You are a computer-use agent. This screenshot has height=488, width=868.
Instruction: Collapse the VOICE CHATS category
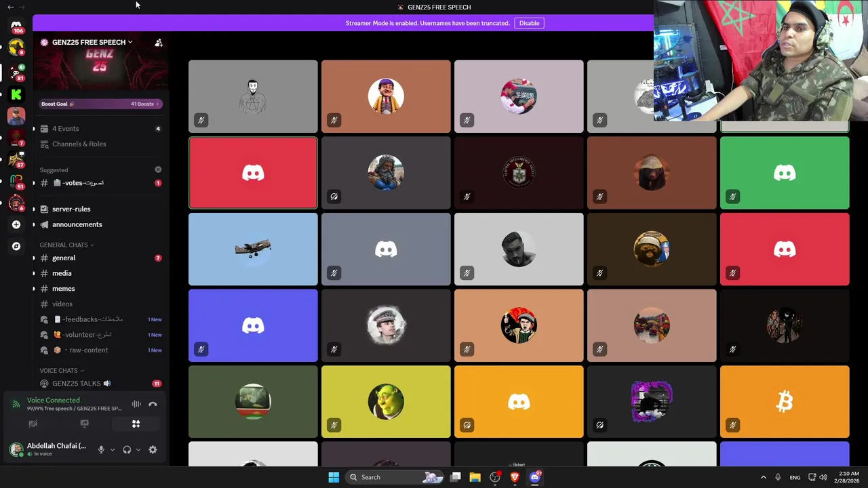pos(62,371)
